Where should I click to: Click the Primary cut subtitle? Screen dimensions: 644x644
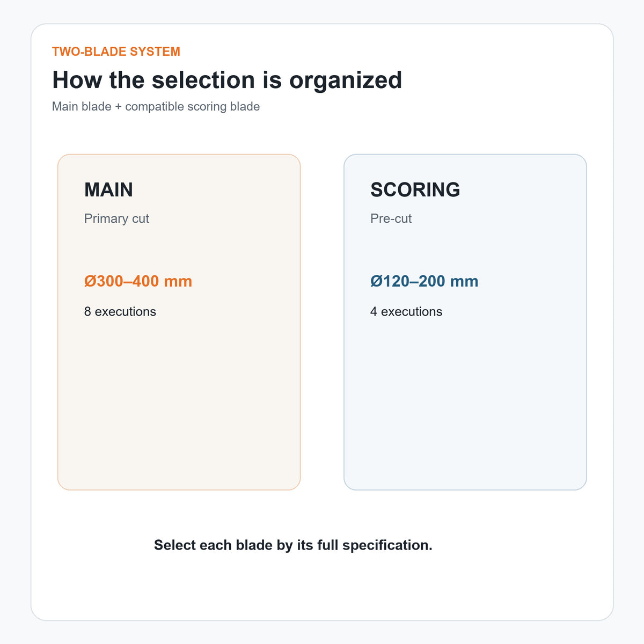(116, 219)
